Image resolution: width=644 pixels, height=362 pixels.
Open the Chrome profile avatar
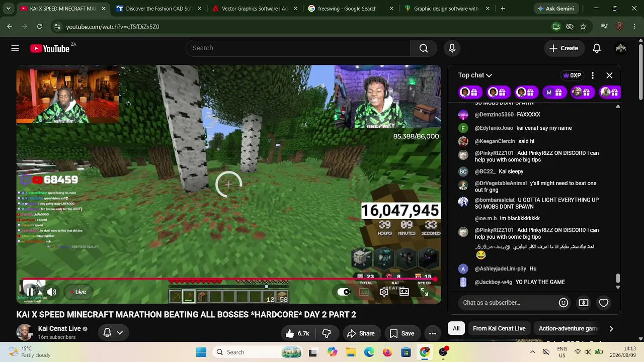pyautogui.click(x=620, y=27)
